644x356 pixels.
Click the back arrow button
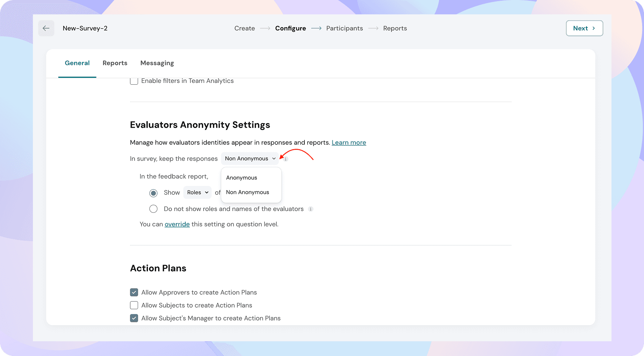coord(46,28)
